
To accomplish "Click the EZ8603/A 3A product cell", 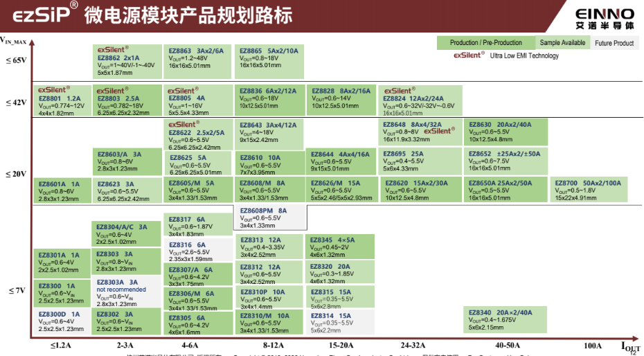I will (x=127, y=162).
